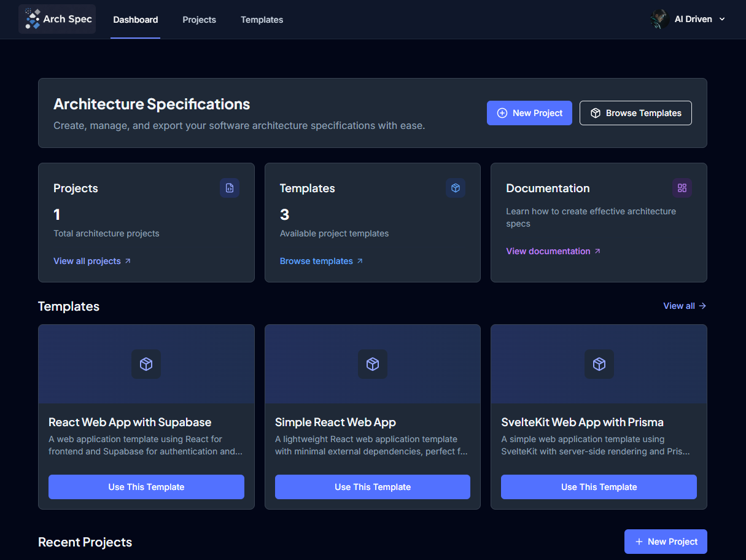Image resolution: width=746 pixels, height=560 pixels.
Task: Open the Browse templates link
Action: [x=322, y=261]
